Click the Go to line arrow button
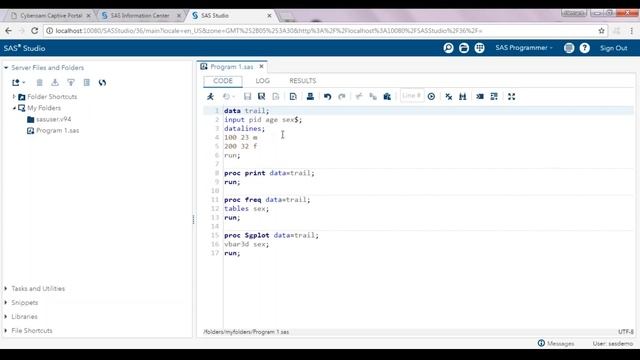The image size is (640, 360). (431, 97)
